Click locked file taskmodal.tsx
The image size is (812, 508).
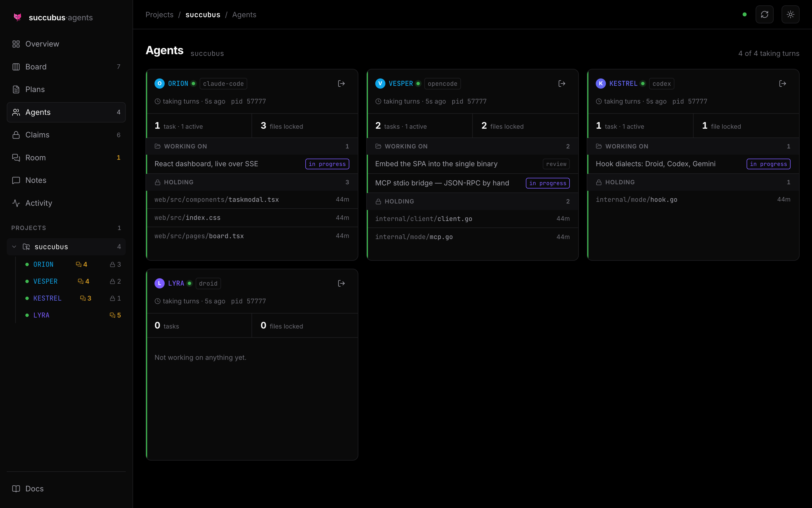252,200
